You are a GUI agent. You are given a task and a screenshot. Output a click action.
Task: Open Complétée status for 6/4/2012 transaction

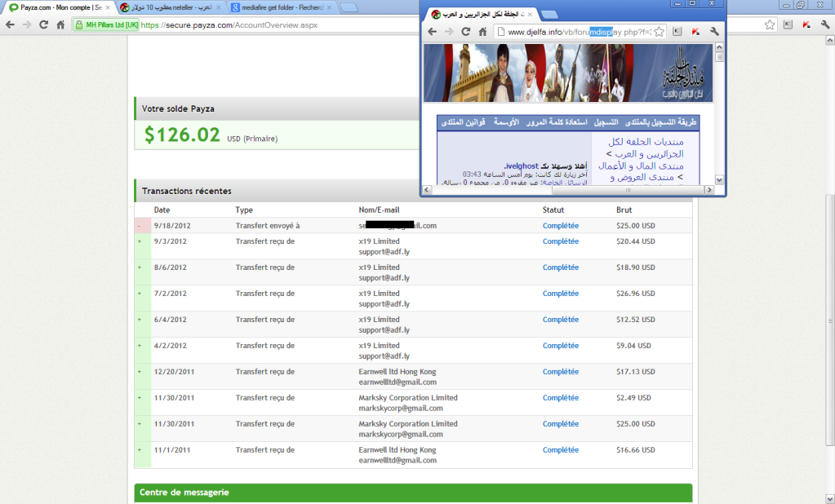pos(560,320)
